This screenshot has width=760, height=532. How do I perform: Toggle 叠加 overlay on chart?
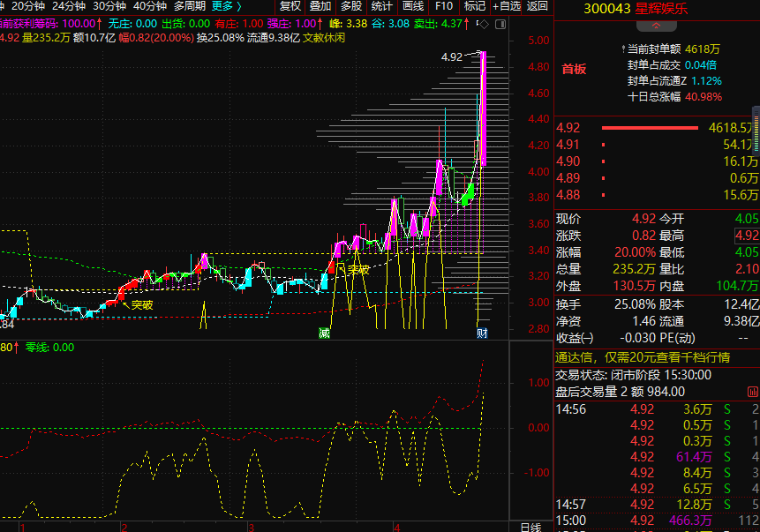(x=320, y=6)
